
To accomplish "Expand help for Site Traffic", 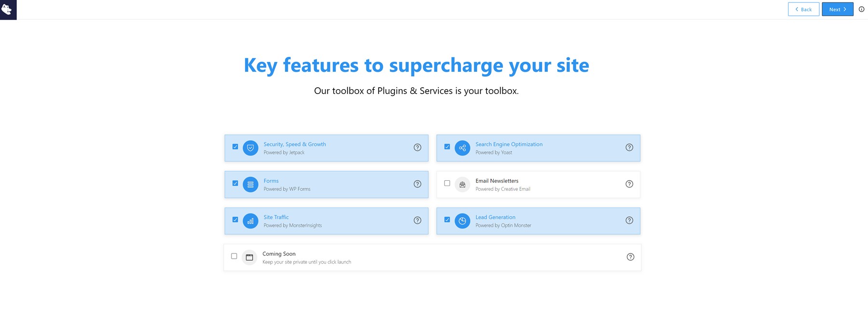I will (x=418, y=221).
